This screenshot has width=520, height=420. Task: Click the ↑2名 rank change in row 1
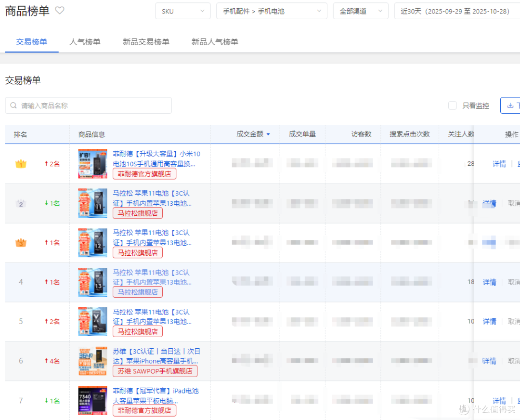52,164
